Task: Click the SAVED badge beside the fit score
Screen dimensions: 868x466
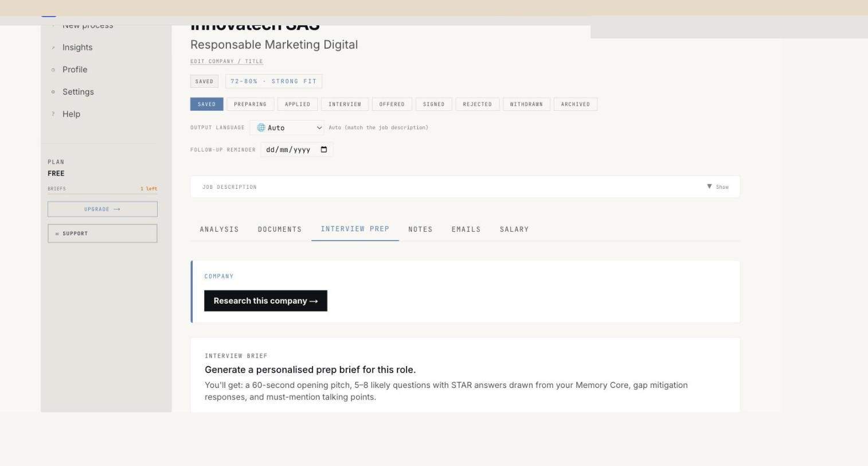Action: [x=204, y=81]
